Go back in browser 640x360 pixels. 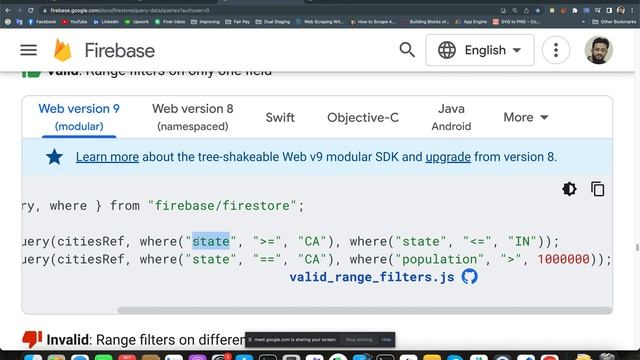(8, 10)
